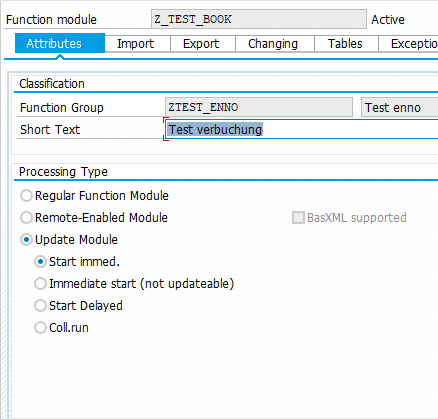This screenshot has height=419, width=438.
Task: Open the Exceptions tab
Action: [409, 44]
